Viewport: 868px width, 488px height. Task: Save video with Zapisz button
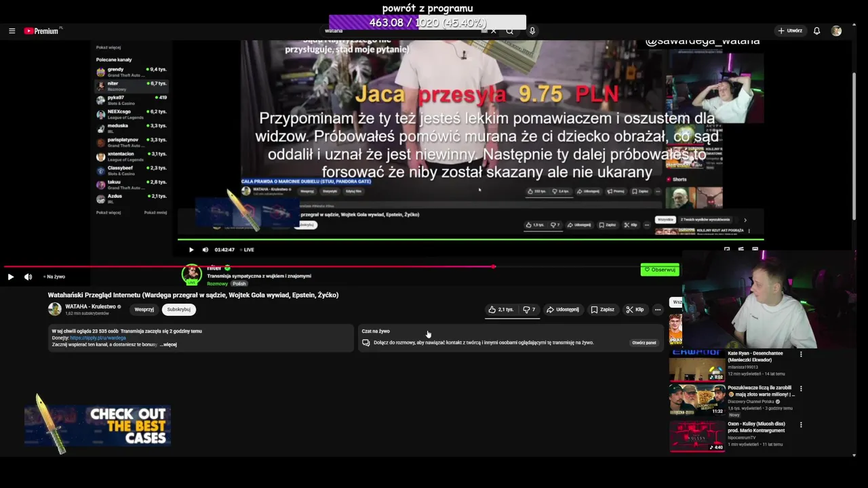coord(602,309)
